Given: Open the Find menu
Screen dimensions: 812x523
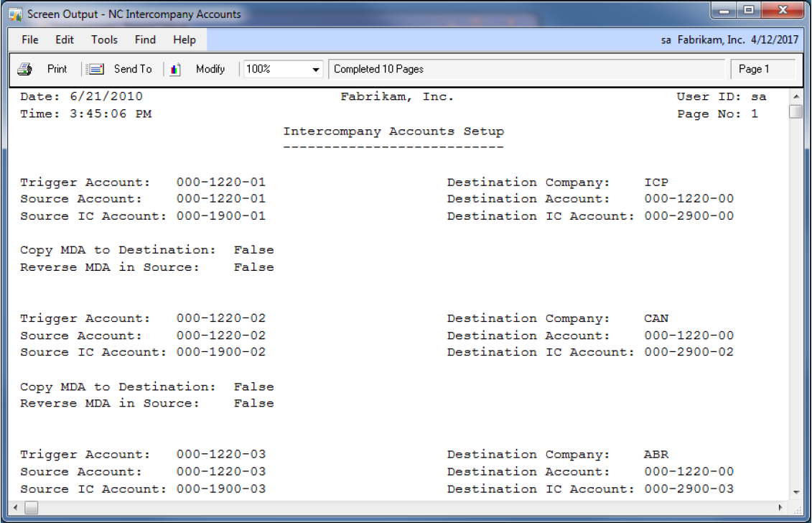Looking at the screenshot, I should [x=145, y=40].
